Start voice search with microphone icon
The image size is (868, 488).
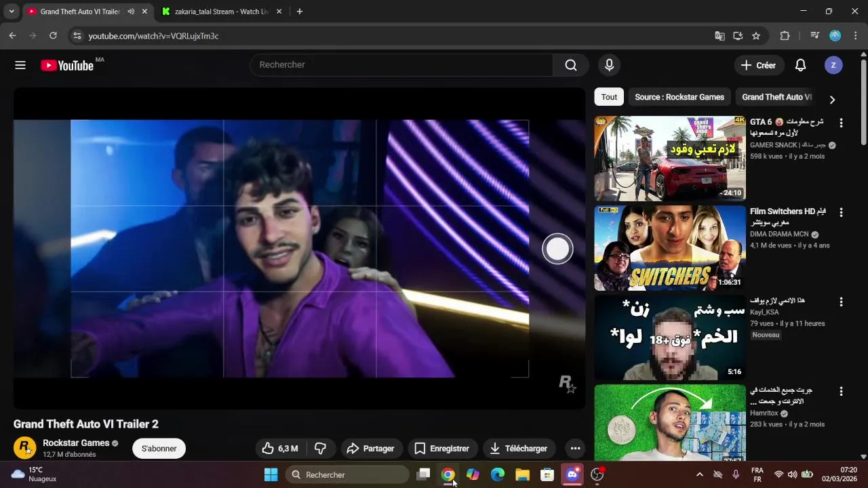(x=609, y=65)
